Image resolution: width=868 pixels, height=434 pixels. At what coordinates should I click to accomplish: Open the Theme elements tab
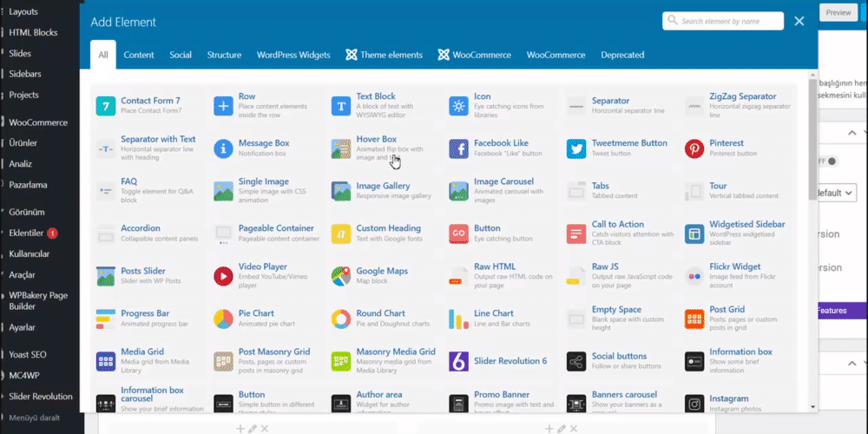pos(385,55)
